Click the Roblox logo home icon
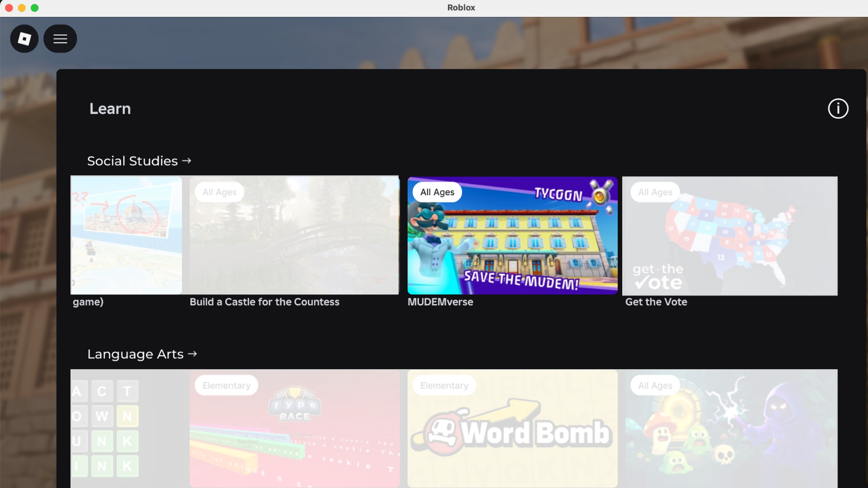Screen dimensions: 868x488 click(24, 38)
